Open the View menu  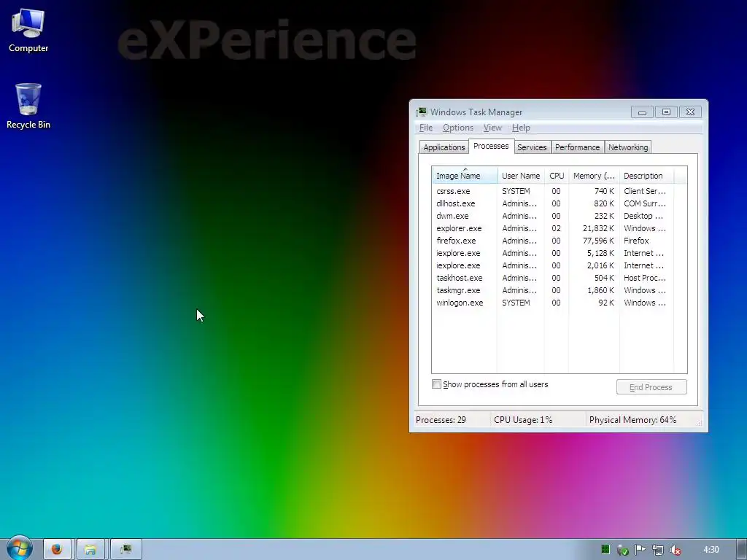[x=492, y=128]
